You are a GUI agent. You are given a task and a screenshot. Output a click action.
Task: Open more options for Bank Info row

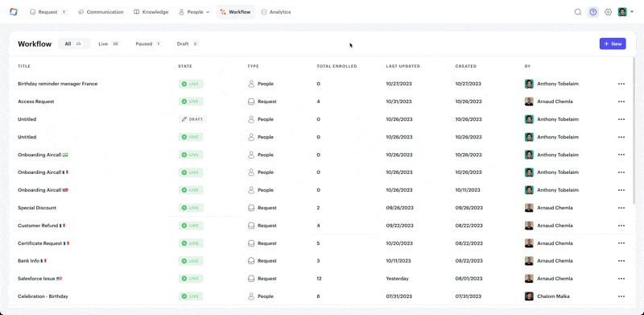coord(621,261)
